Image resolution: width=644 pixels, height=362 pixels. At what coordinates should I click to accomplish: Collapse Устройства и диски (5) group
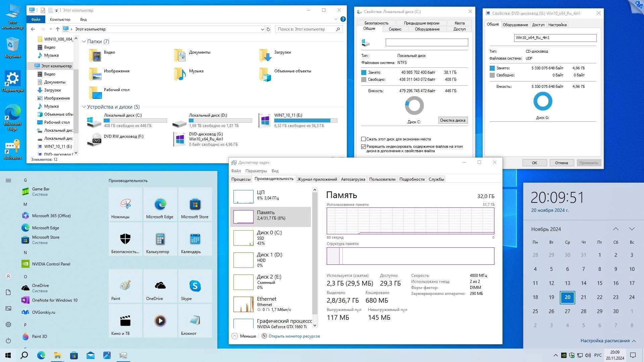(84, 107)
